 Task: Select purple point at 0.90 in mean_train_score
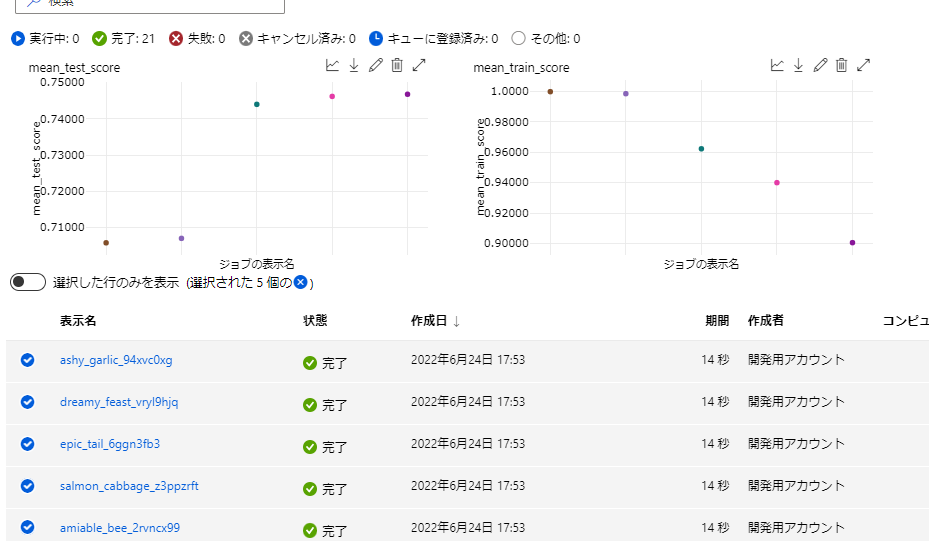click(x=853, y=242)
